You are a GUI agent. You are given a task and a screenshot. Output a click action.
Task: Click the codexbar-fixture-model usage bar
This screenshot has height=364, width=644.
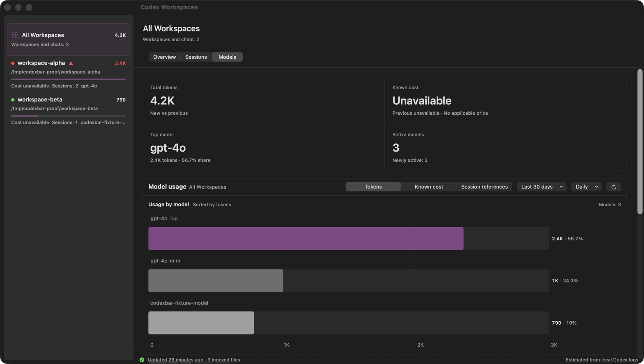pyautogui.click(x=201, y=323)
